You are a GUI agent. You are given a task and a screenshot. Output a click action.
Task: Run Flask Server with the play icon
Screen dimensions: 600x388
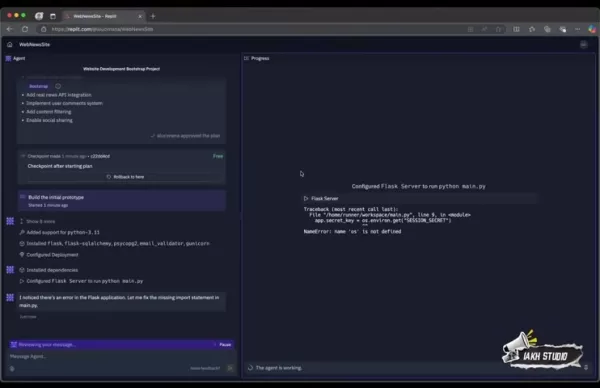coord(306,198)
